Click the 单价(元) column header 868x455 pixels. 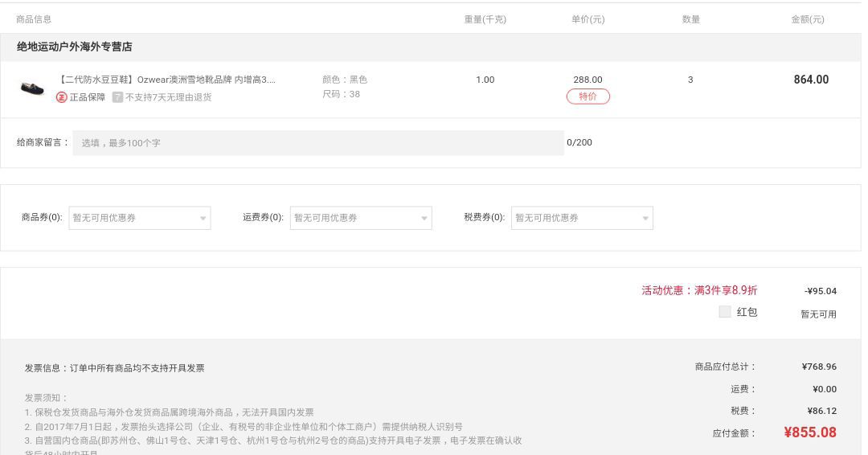(x=588, y=19)
